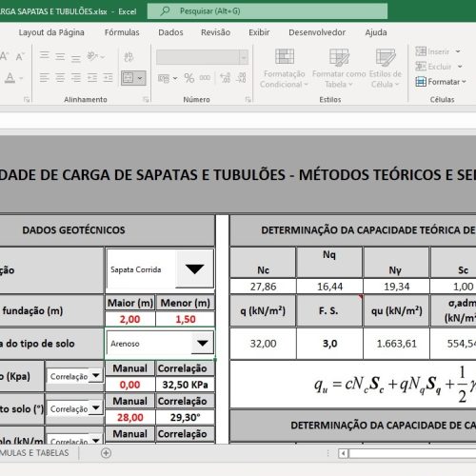Increase decimal places icon

[x=225, y=78]
